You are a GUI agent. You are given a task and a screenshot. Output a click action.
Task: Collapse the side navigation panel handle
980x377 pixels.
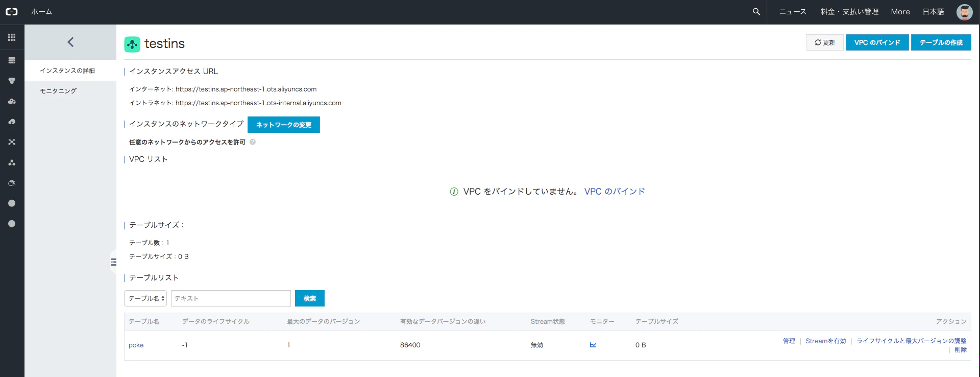(x=113, y=262)
